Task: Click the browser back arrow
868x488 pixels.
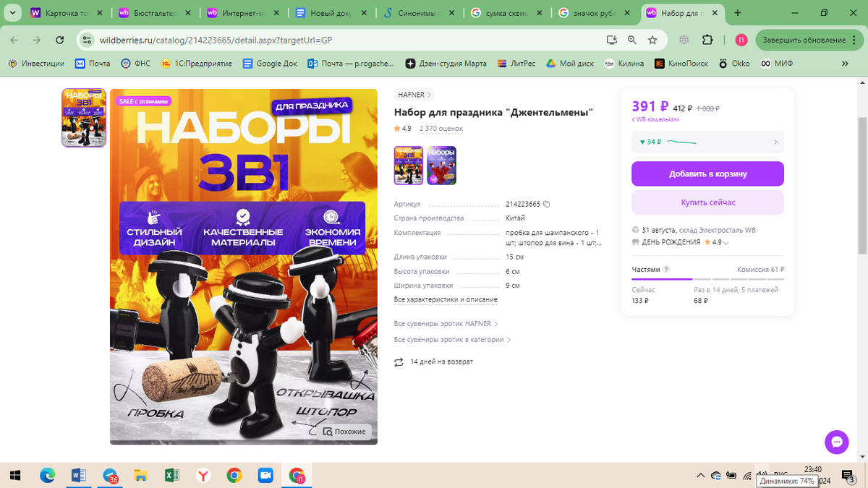Action: click(x=15, y=40)
